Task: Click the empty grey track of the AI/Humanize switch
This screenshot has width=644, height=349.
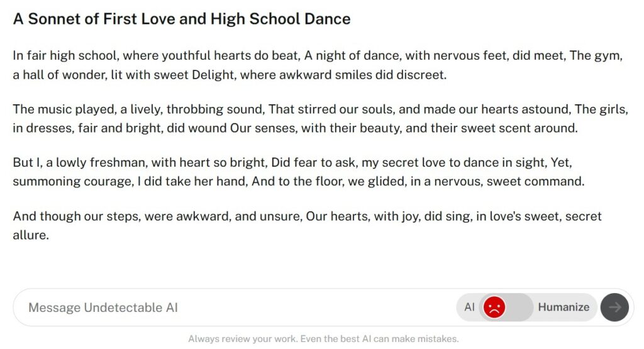Action: click(x=520, y=307)
